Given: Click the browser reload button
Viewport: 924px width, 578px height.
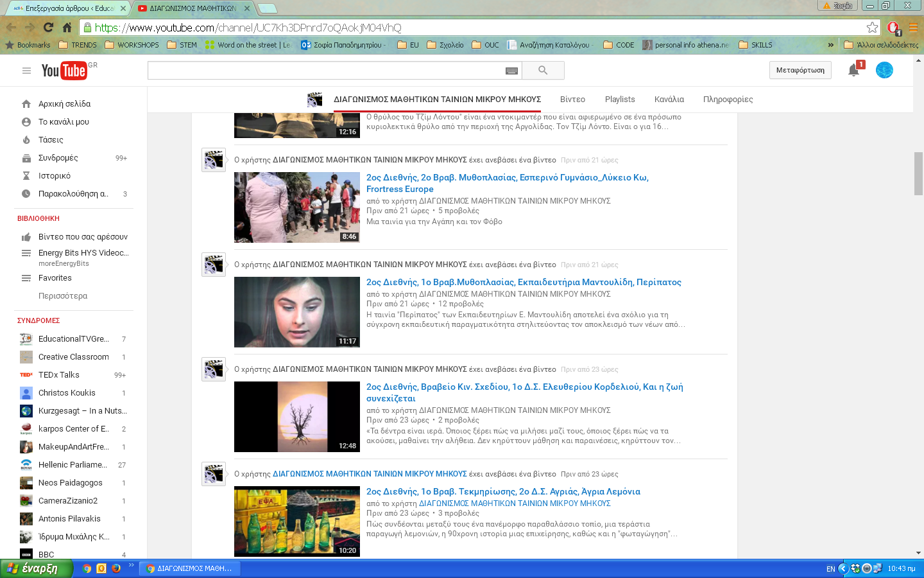Looking at the screenshot, I should tap(48, 28).
